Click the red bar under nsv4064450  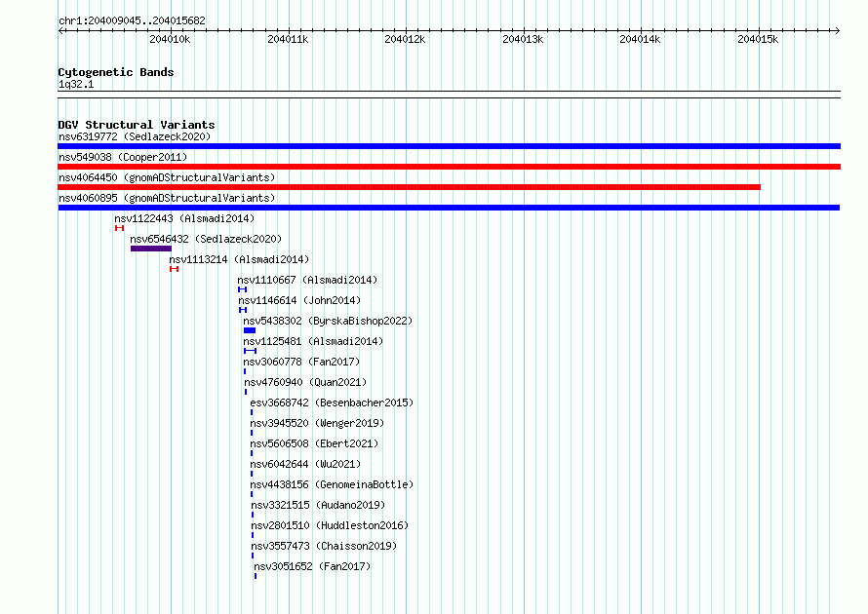tap(409, 187)
